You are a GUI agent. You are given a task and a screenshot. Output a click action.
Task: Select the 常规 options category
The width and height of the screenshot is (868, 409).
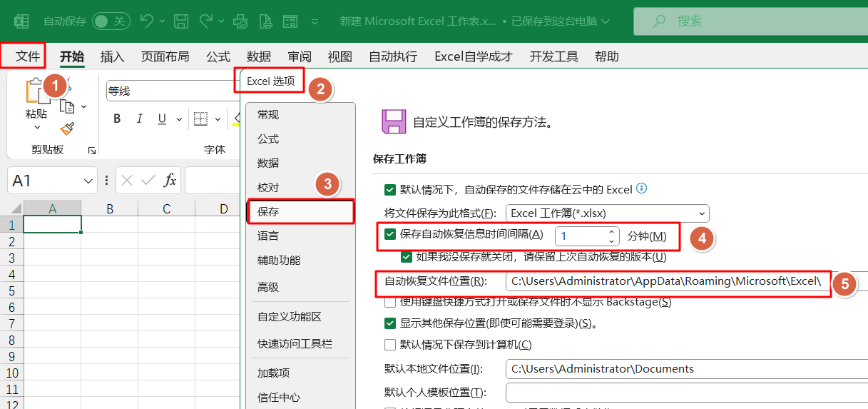point(300,115)
